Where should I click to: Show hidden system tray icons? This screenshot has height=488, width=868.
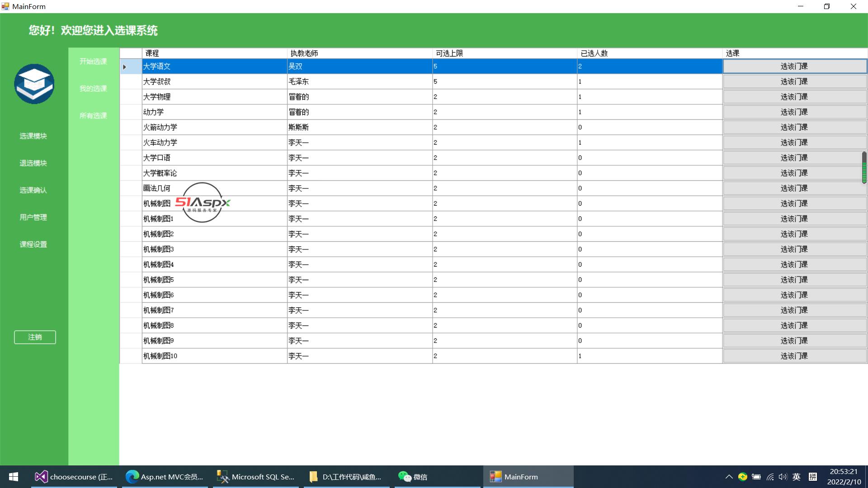(x=729, y=477)
